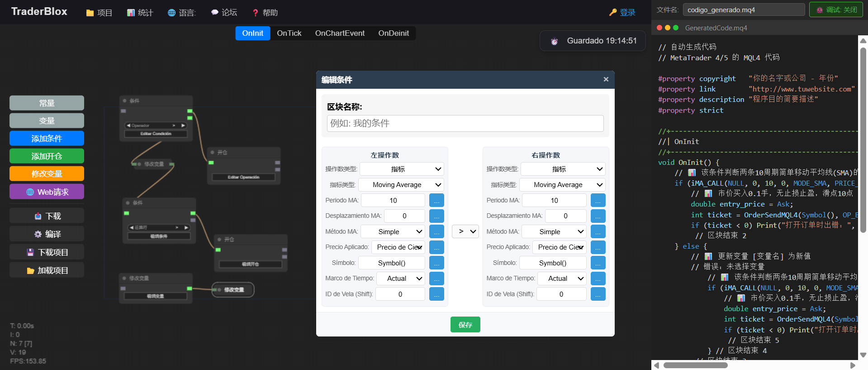Open left 操作数类型 dropdown
The width and height of the screenshot is (868, 370).
pyautogui.click(x=402, y=169)
